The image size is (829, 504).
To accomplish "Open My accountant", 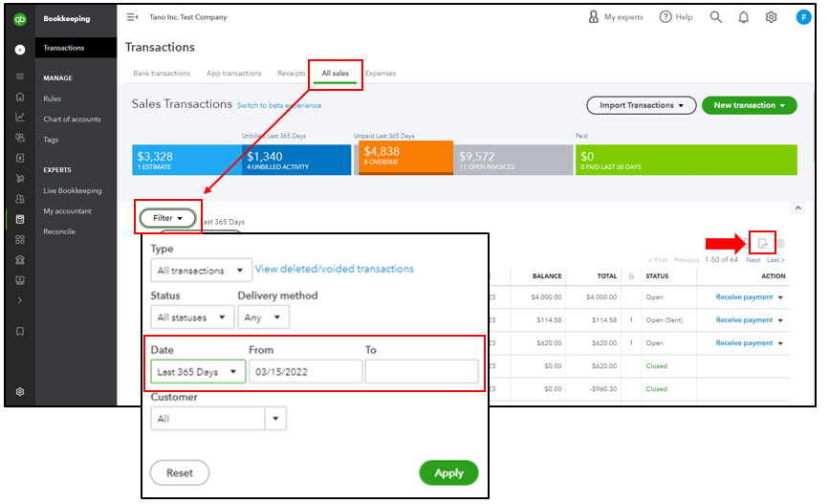I will click(67, 211).
